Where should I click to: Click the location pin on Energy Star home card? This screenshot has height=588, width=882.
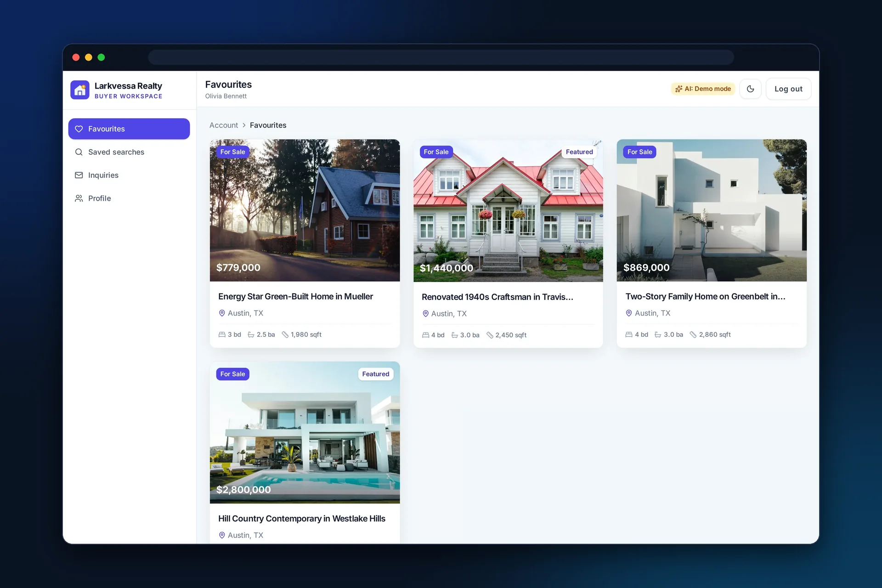pyautogui.click(x=222, y=313)
